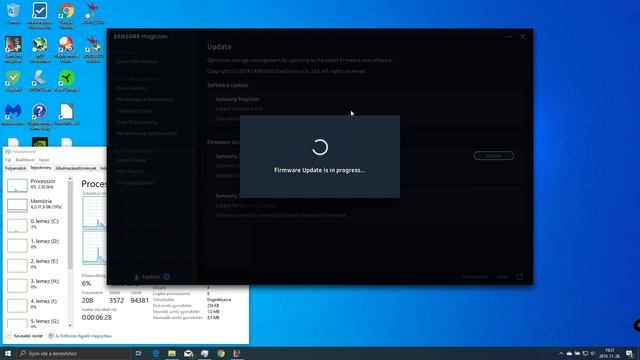This screenshot has width=640, height=360.
Task: Select the 3. lemez (H:) item
Action: [35, 284]
